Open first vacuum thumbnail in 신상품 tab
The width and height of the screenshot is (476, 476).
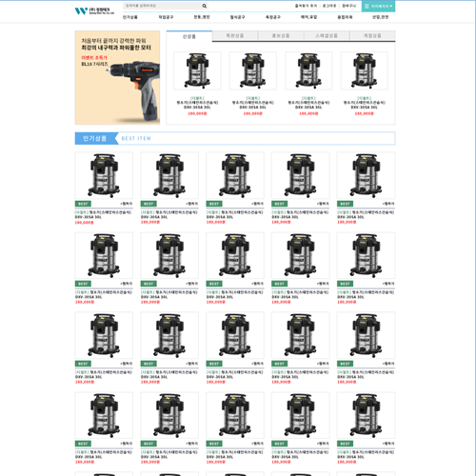click(x=197, y=70)
